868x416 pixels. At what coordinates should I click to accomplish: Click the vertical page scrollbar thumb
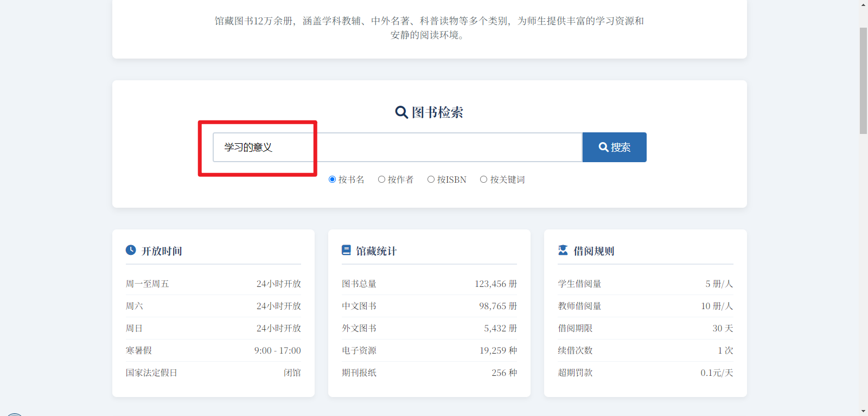pos(863,80)
